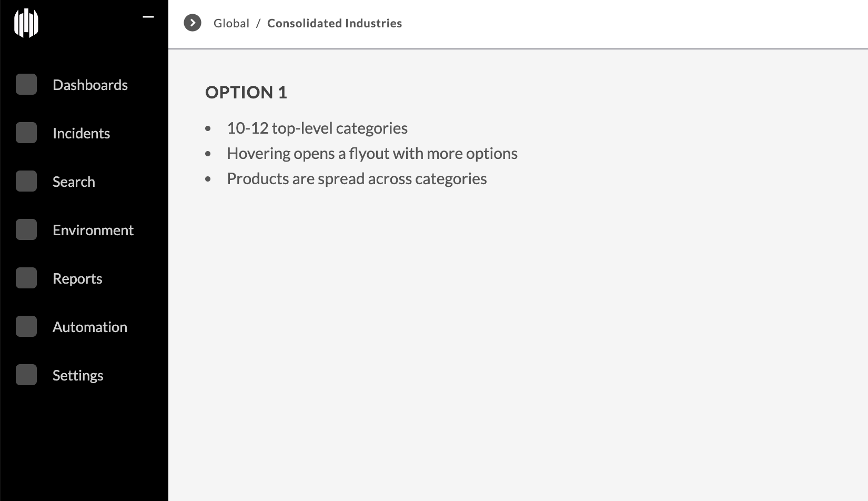Select the bullet about flyout hovering

click(x=372, y=153)
